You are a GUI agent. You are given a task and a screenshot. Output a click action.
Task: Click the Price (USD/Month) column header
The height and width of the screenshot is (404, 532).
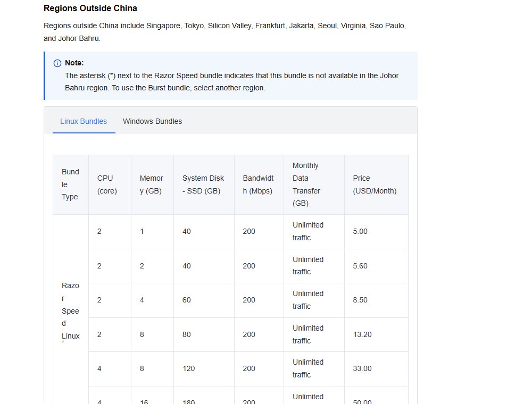[376, 184]
